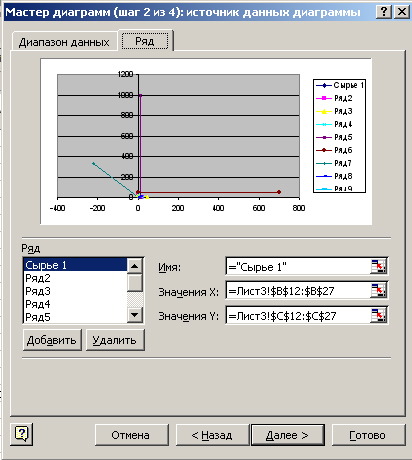This screenshot has width=412, height=460.
Task: Click the Добавить button
Action: tap(52, 340)
